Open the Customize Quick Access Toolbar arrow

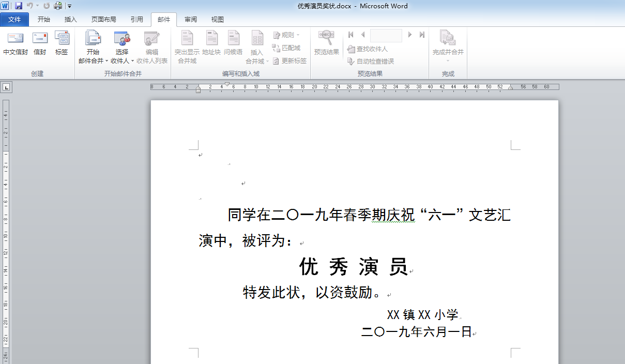pos(69,6)
